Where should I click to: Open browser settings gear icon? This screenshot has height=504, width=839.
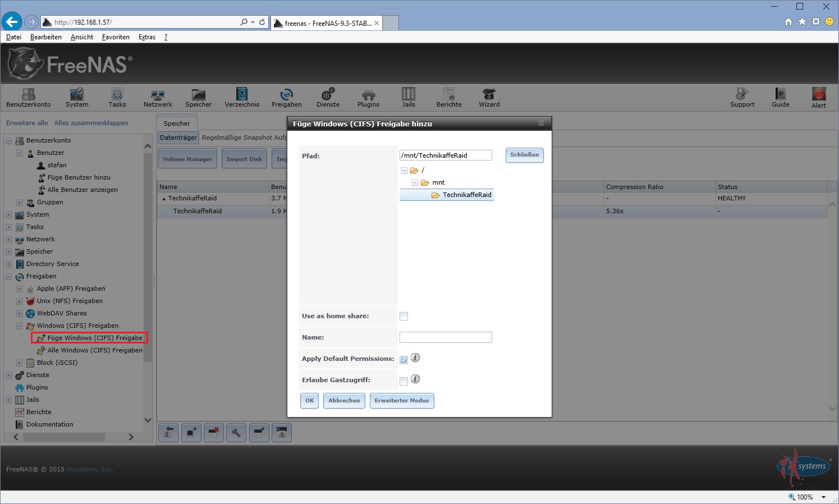816,22
